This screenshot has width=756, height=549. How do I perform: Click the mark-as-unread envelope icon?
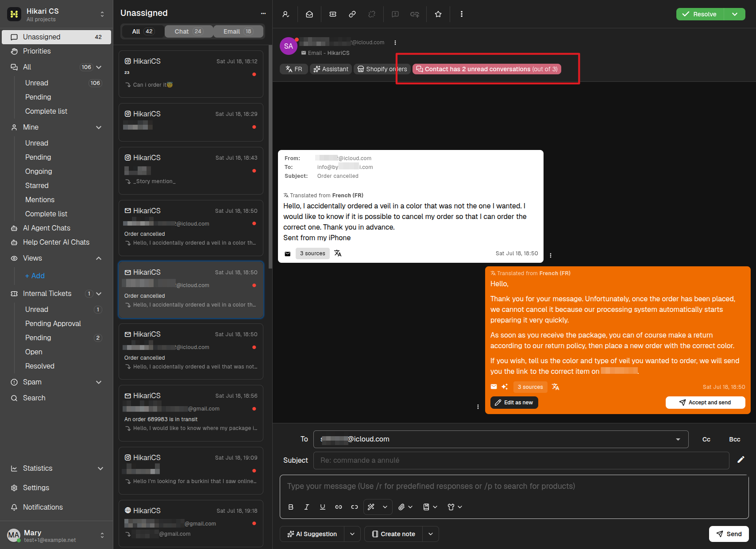309,14
